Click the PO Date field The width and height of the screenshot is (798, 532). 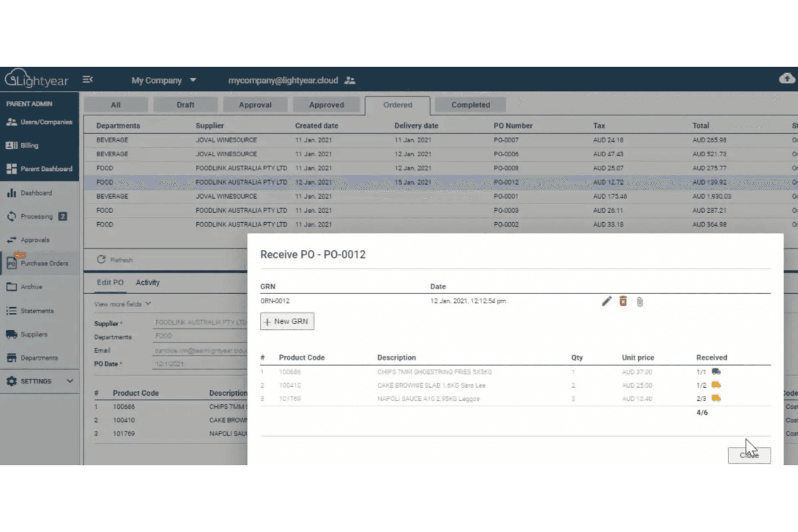[200, 364]
